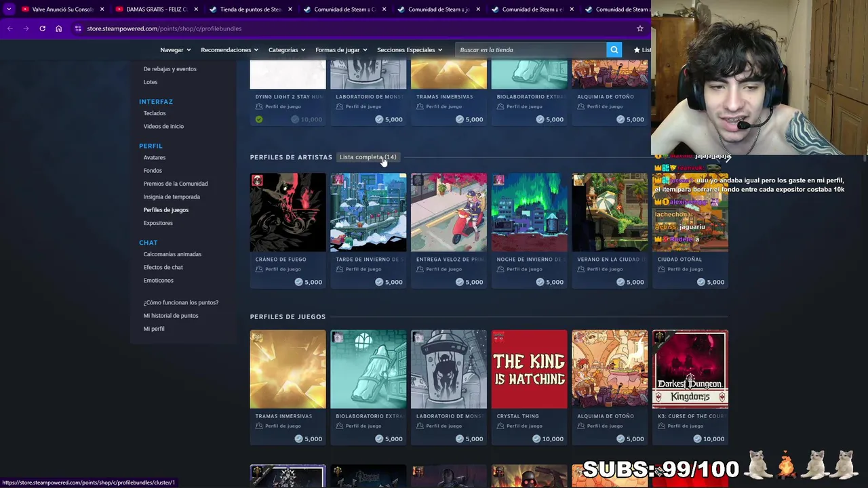The width and height of the screenshot is (868, 488).
Task: Select Teclados under Interfaz
Action: tap(155, 113)
